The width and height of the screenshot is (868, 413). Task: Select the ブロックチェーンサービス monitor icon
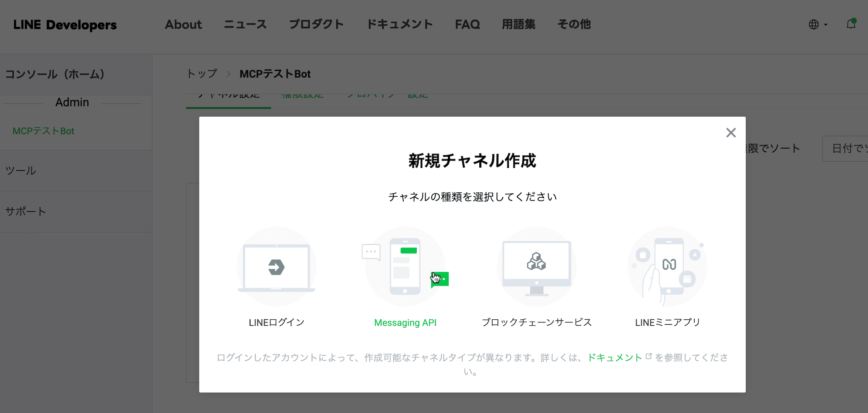click(x=537, y=267)
